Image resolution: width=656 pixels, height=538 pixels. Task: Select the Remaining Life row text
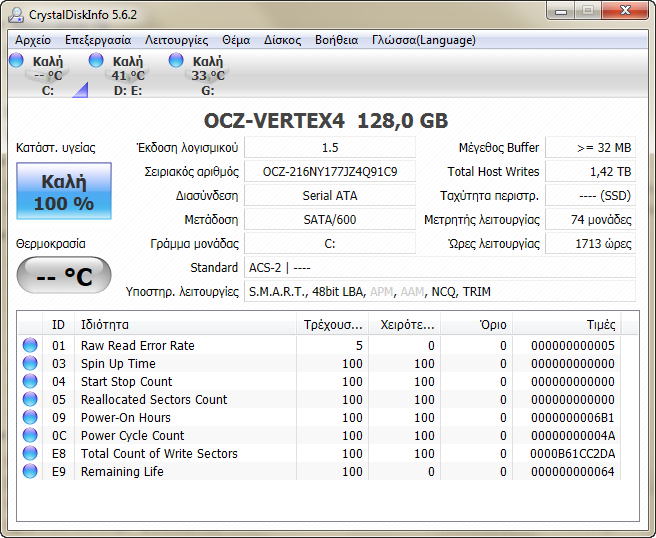[122, 471]
